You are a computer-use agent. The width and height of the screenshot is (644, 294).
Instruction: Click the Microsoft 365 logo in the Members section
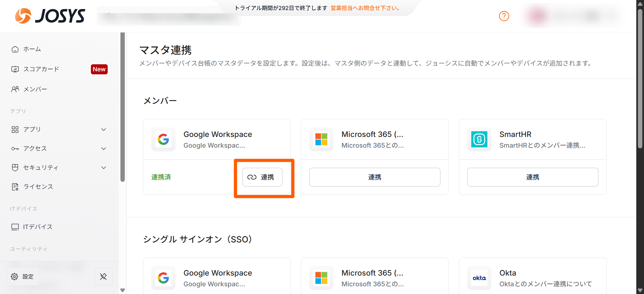point(321,139)
